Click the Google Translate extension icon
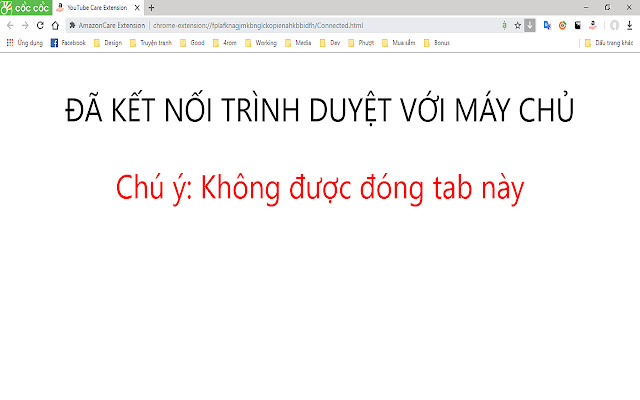 click(547, 25)
